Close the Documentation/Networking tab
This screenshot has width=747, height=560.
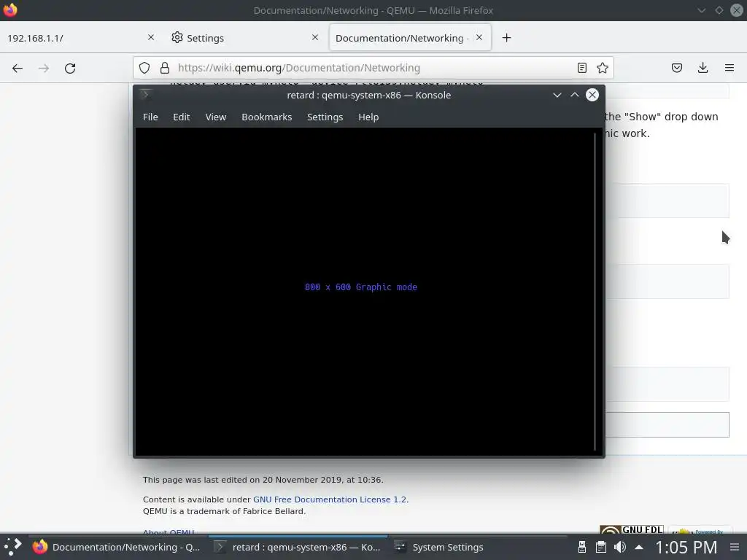(479, 37)
